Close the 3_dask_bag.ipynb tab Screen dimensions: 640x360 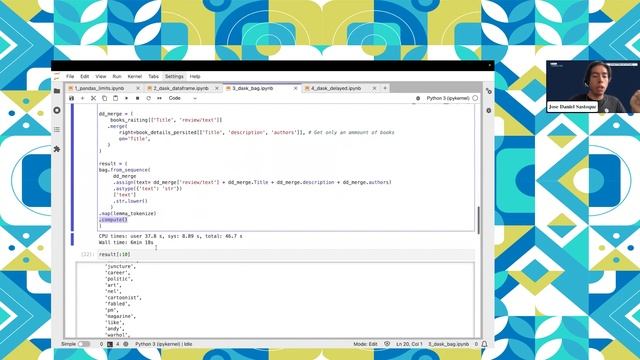click(x=296, y=88)
